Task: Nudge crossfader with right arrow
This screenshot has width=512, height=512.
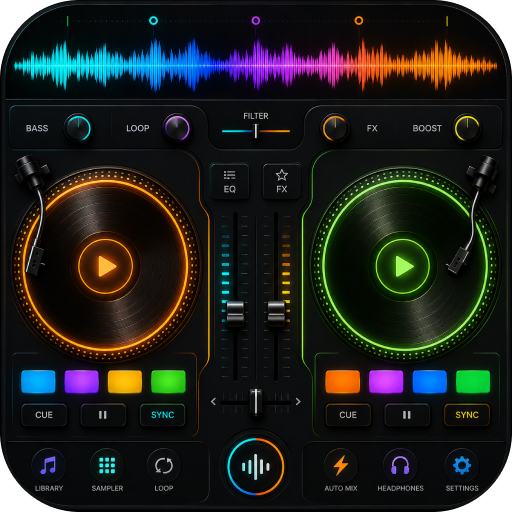Action: click(298, 402)
